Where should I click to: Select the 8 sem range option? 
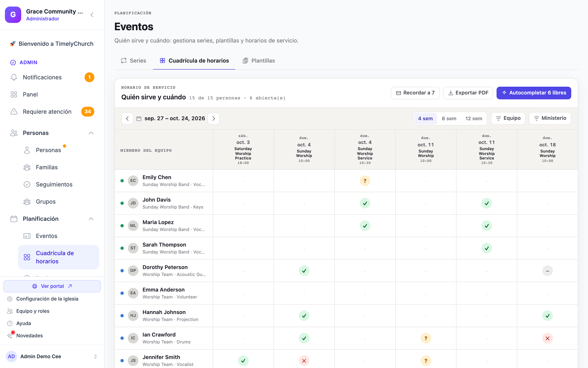click(449, 119)
